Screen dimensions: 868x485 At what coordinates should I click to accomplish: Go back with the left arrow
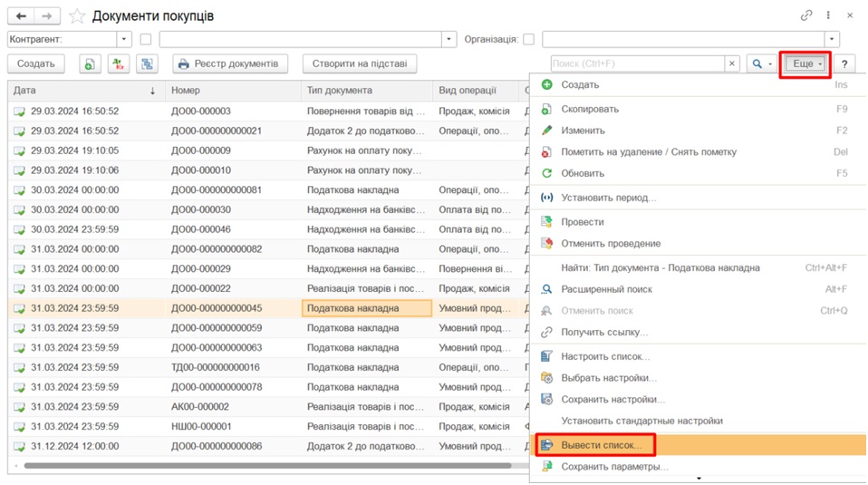pyautogui.click(x=21, y=16)
